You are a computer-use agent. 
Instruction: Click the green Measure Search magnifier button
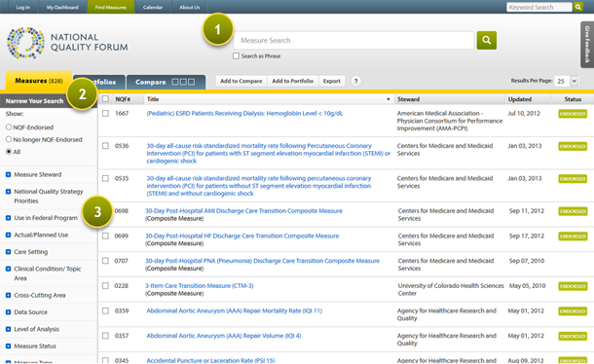point(487,40)
